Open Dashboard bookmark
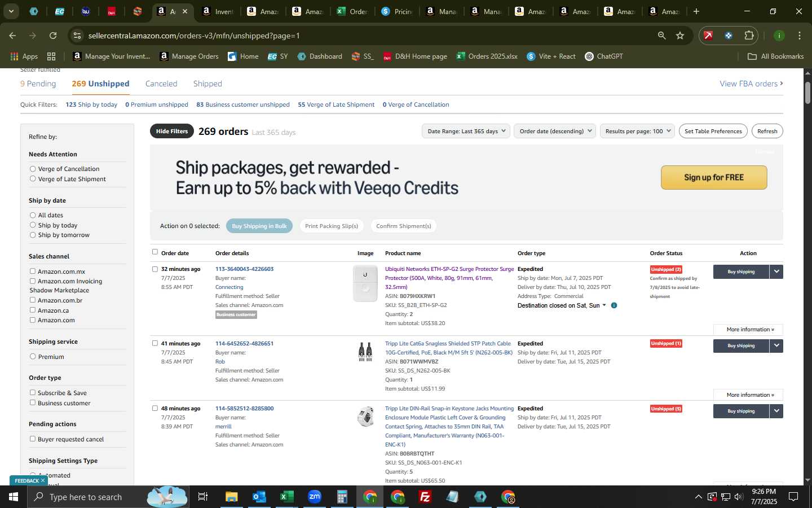 [320, 56]
